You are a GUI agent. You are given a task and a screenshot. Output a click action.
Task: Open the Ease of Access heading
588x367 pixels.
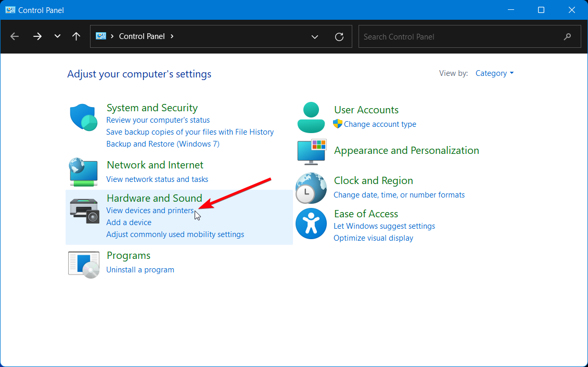tap(366, 214)
